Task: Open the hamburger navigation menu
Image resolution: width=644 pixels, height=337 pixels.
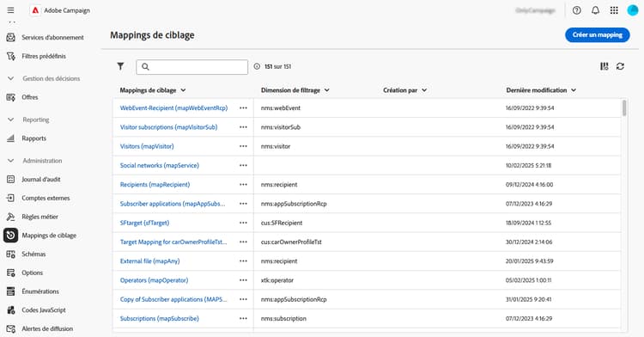Action: (10, 10)
